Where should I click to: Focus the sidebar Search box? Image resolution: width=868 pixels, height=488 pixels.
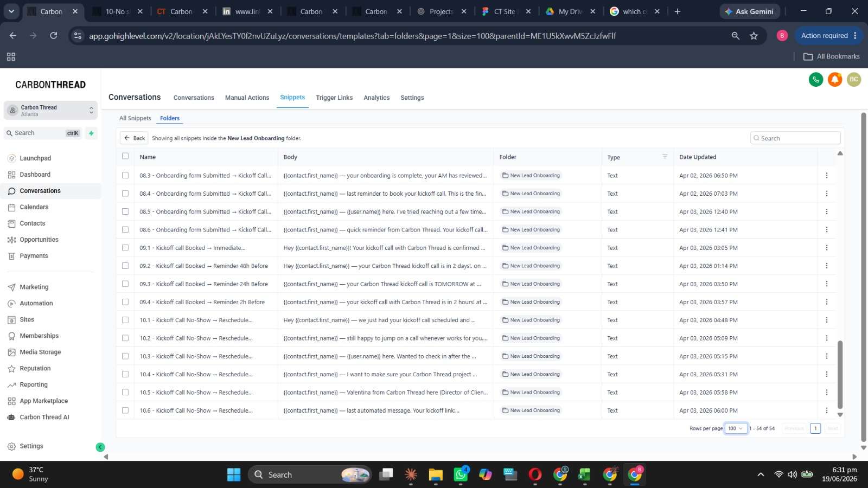(x=42, y=133)
